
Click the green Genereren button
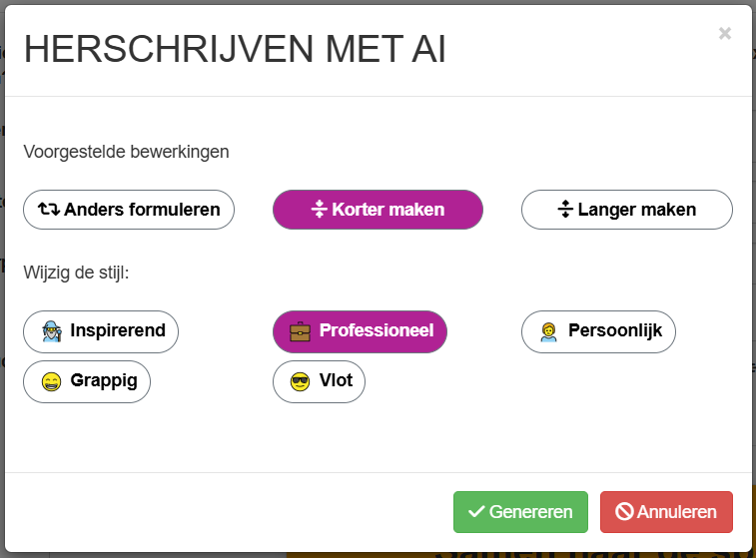pyautogui.click(x=520, y=512)
